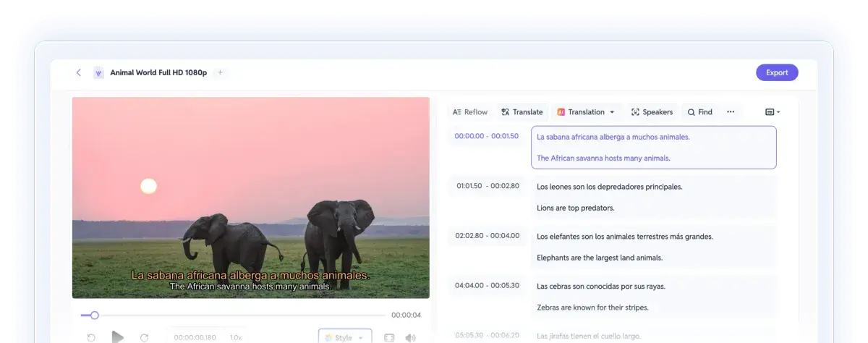The height and width of the screenshot is (343, 868).
Task: Change the 1.0x playback speed
Action: click(236, 337)
